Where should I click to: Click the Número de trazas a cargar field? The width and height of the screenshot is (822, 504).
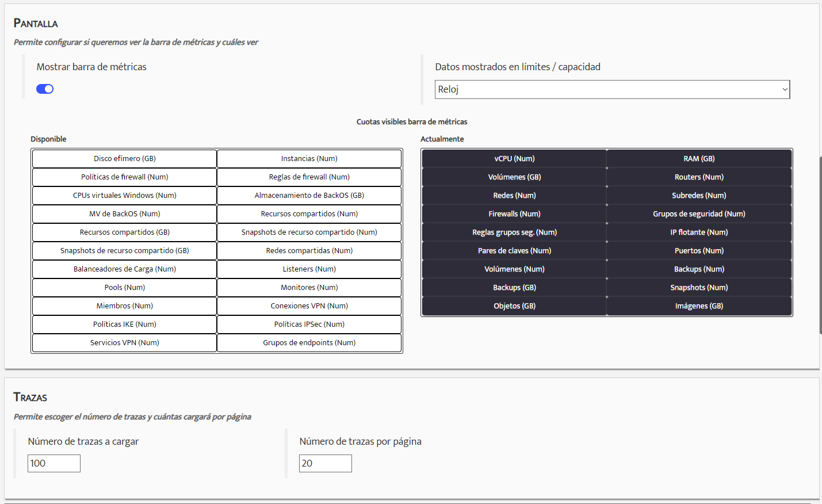(54, 463)
